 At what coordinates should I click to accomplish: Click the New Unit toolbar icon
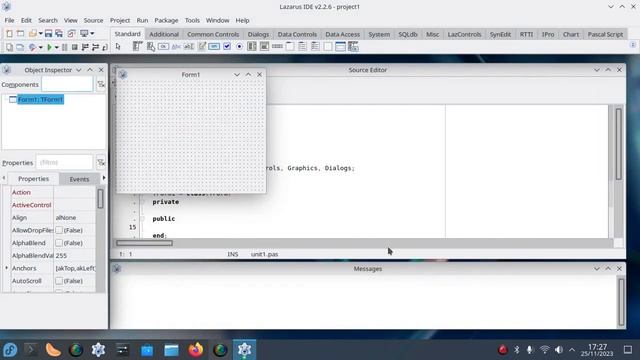pyautogui.click(x=9, y=33)
